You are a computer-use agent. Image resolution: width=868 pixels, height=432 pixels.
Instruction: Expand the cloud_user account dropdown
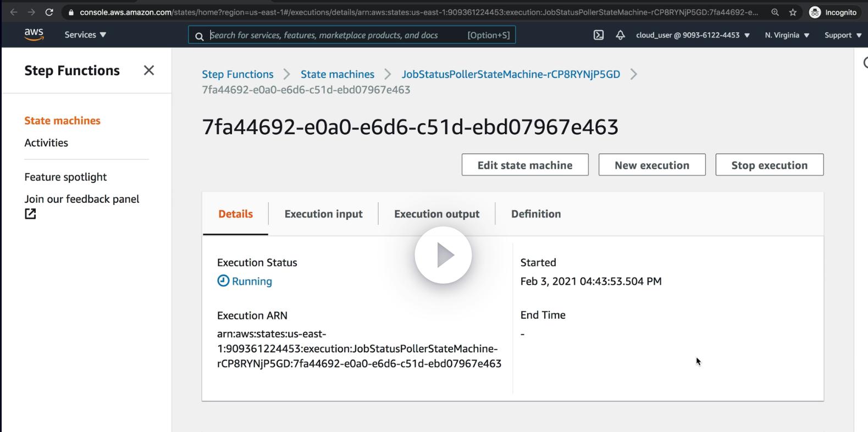693,35
